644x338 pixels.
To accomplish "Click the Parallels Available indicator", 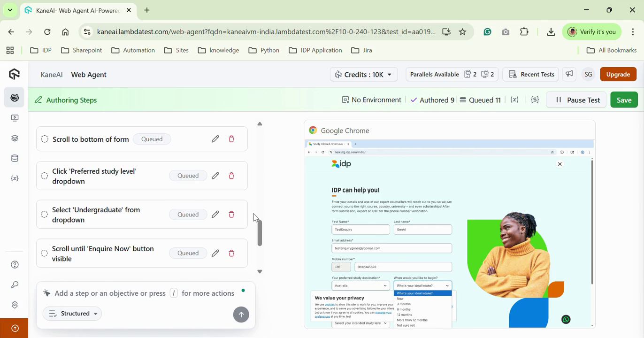I will pyautogui.click(x=452, y=74).
